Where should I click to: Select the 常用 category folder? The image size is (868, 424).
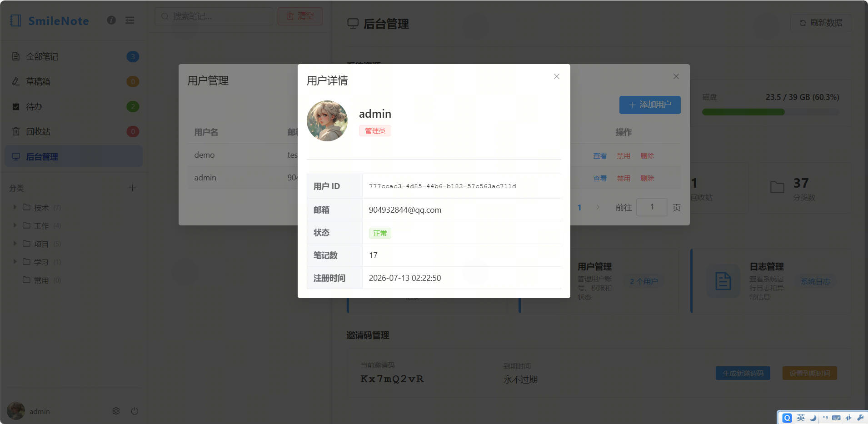coord(41,280)
